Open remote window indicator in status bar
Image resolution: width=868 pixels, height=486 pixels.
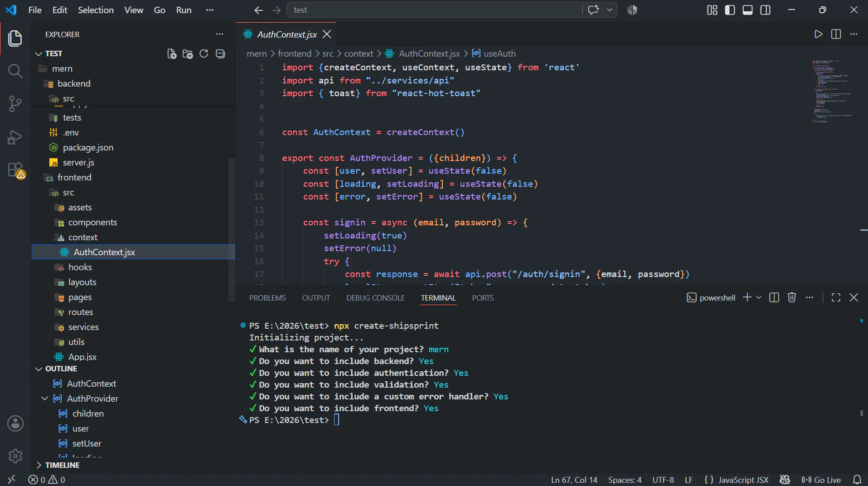pyautogui.click(x=11, y=480)
